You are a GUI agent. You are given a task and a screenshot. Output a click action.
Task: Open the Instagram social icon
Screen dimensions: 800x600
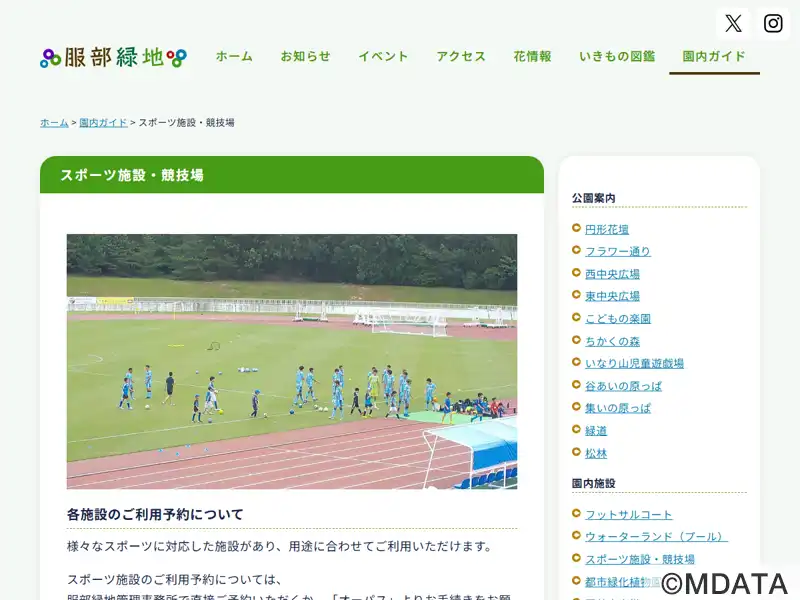[x=773, y=23]
